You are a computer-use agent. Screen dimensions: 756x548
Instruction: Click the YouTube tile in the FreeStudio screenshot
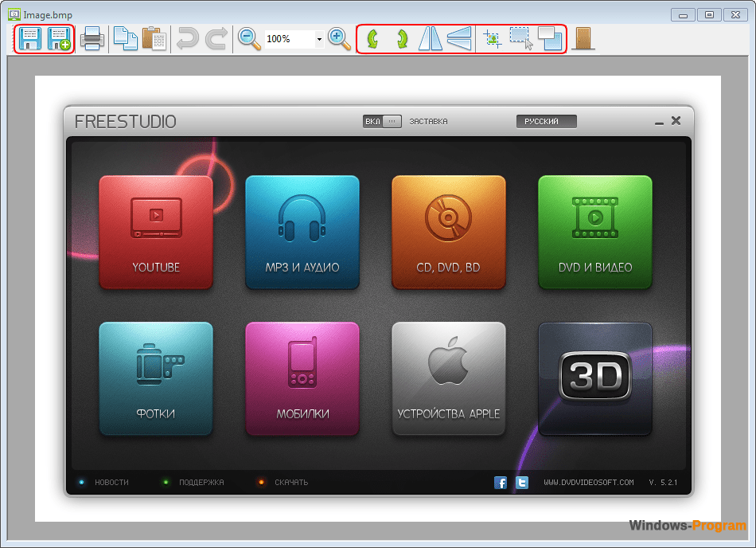coord(156,232)
